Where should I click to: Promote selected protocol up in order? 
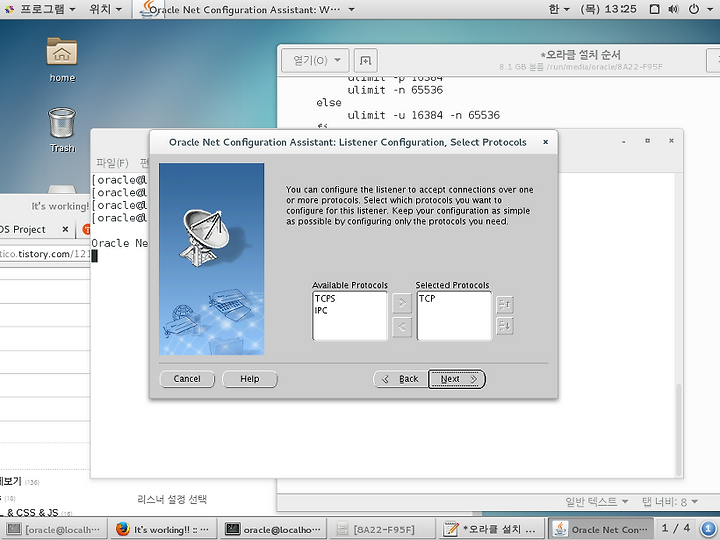[505, 304]
